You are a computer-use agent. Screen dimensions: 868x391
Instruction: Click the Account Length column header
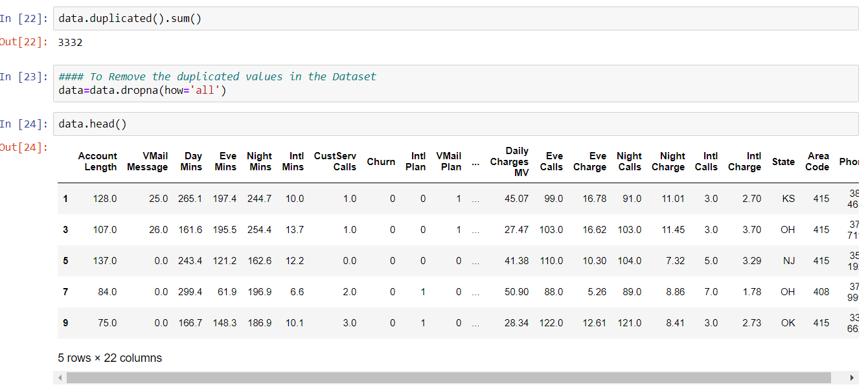pos(98,161)
